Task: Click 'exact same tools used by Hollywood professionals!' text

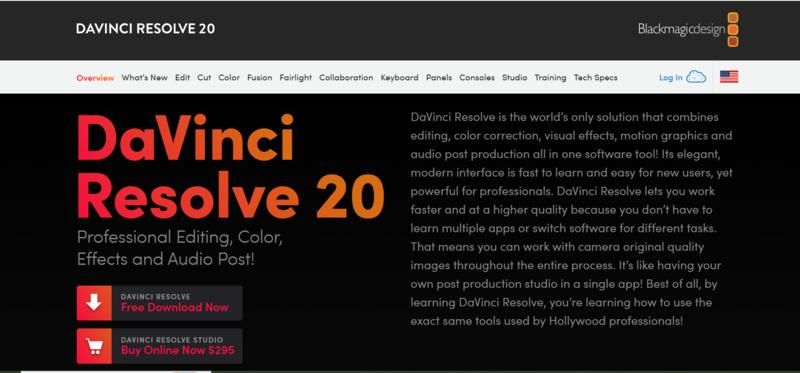Action: pyautogui.click(x=546, y=321)
